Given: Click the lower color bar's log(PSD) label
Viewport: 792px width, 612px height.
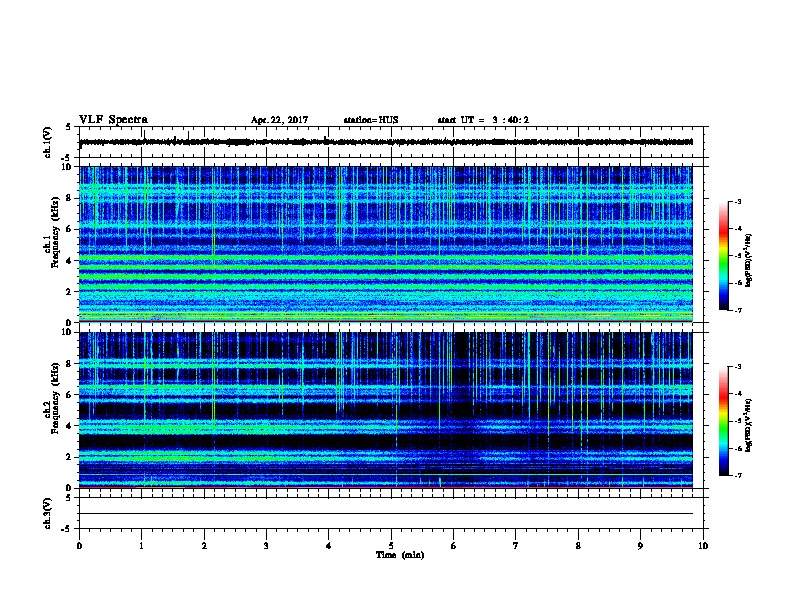Looking at the screenshot, I should pos(748,425).
